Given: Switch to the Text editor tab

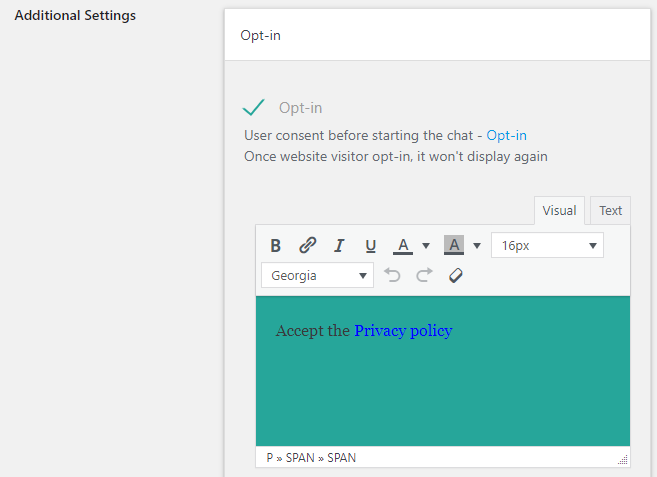Looking at the screenshot, I should pyautogui.click(x=610, y=211).
